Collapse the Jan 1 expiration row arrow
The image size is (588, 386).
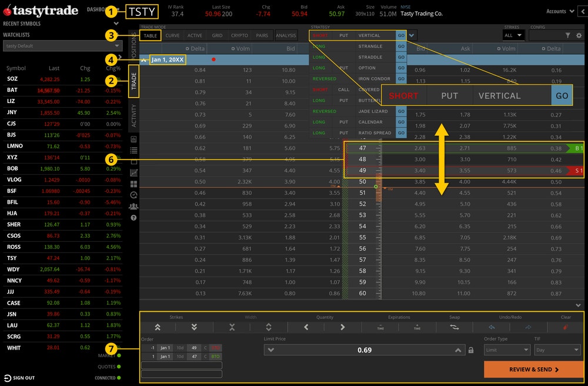pos(143,59)
